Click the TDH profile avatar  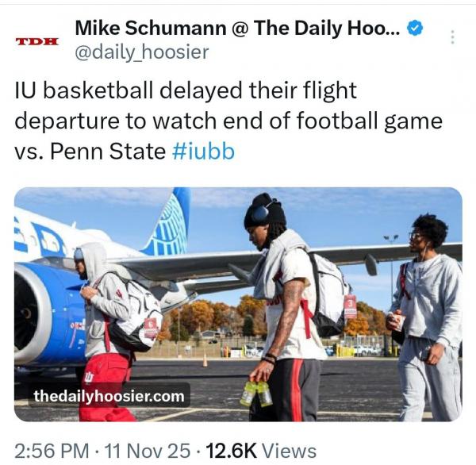[x=36, y=40]
